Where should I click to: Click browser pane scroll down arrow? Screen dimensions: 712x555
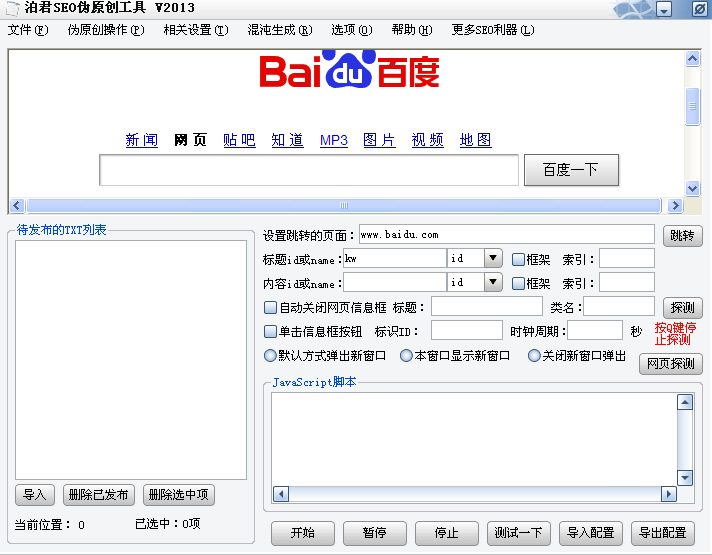[692, 188]
